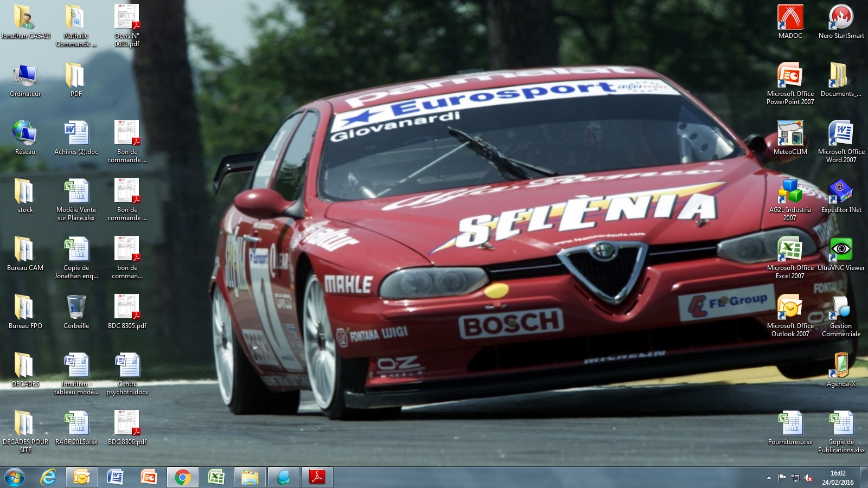Select the Réseau network icon
The width and height of the screenshot is (868, 488).
point(25,138)
